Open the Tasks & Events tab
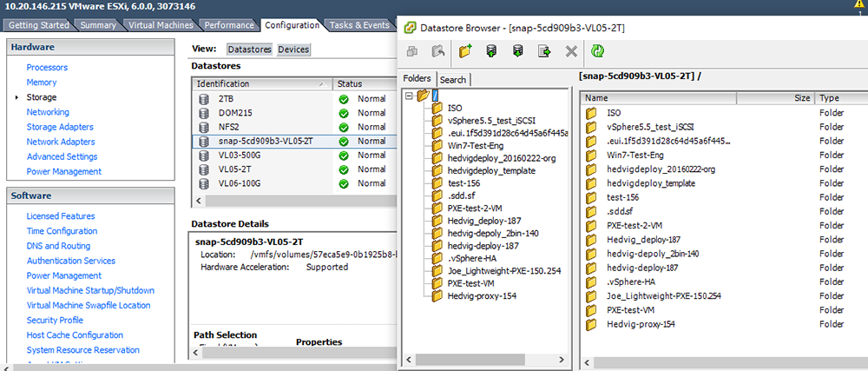Screen dimensions: 868x371 tap(360, 25)
